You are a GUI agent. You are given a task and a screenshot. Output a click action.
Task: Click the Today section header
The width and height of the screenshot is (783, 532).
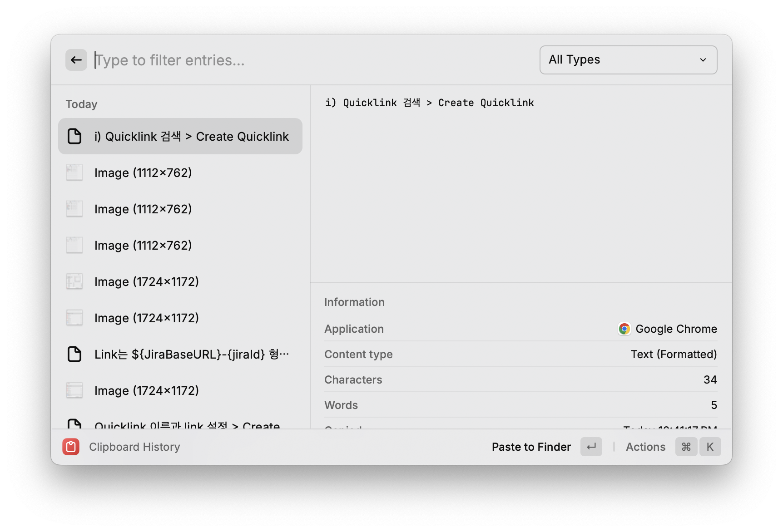tap(81, 104)
